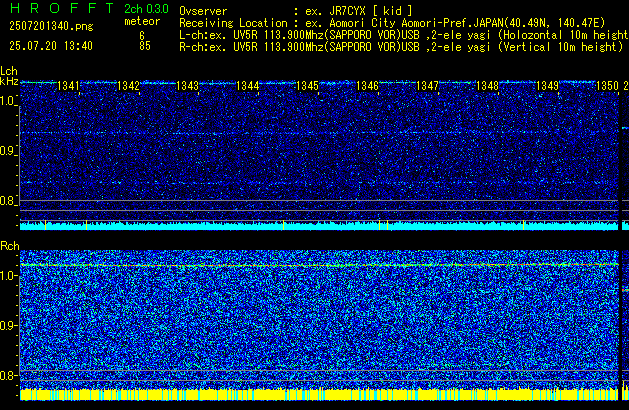Screen dimensions: 629x410
Task: Click the 'Lch' channel label
Action: point(9,71)
